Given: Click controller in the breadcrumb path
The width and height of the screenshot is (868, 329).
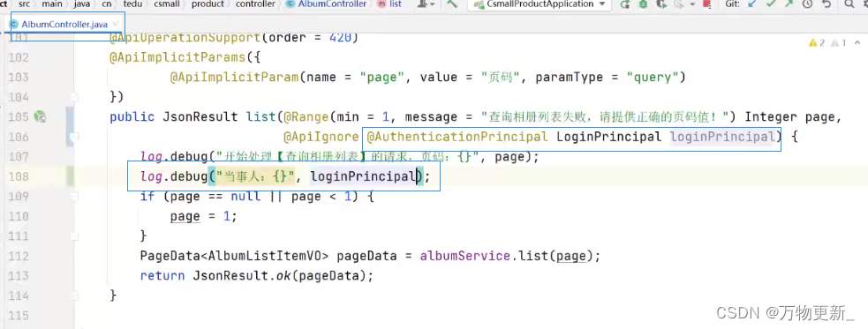Looking at the screenshot, I should click(255, 4).
